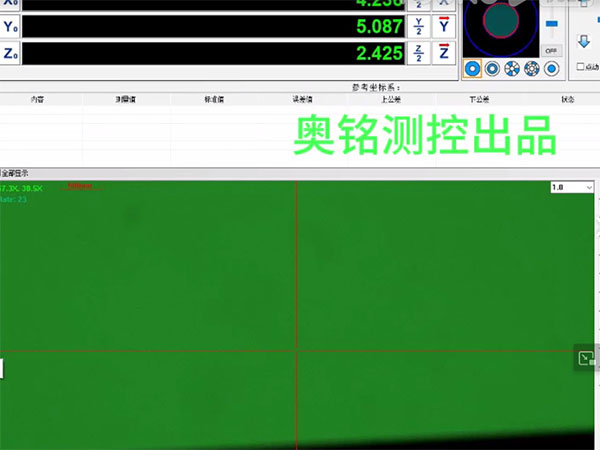Click the 标准值 column header

coord(214,99)
